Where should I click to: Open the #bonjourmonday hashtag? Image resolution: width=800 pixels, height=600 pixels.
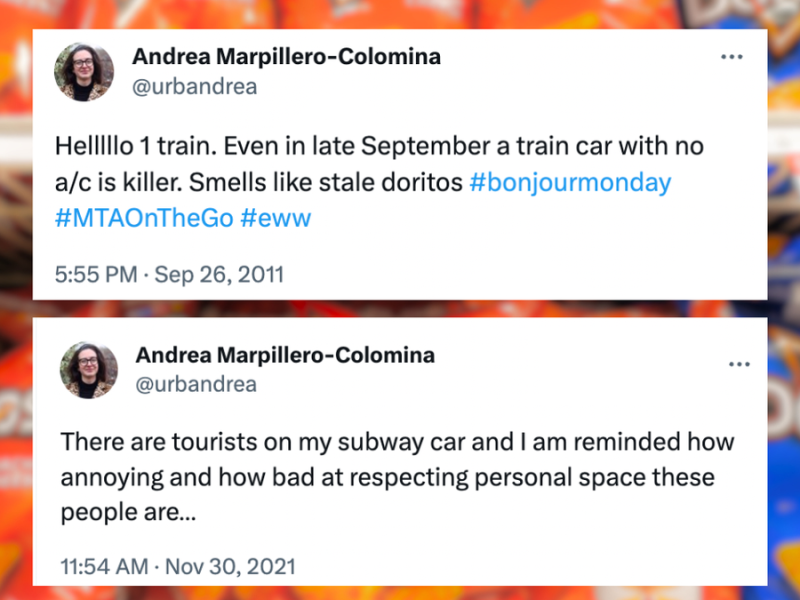570,183
